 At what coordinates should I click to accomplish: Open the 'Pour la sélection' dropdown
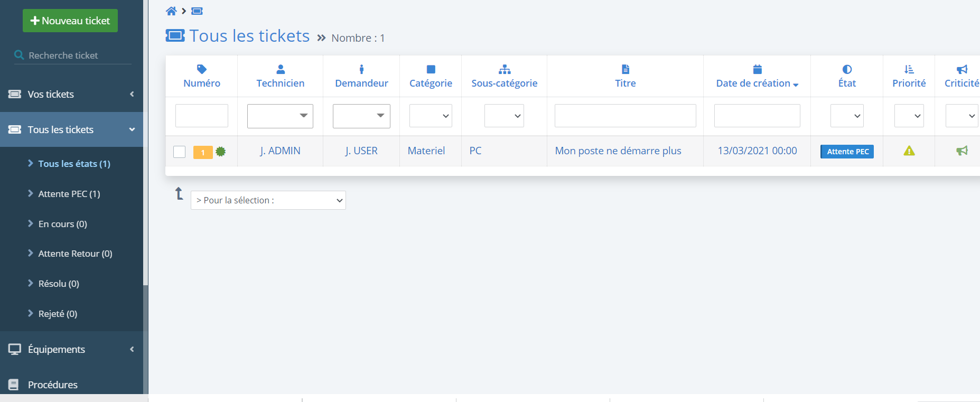tap(268, 200)
